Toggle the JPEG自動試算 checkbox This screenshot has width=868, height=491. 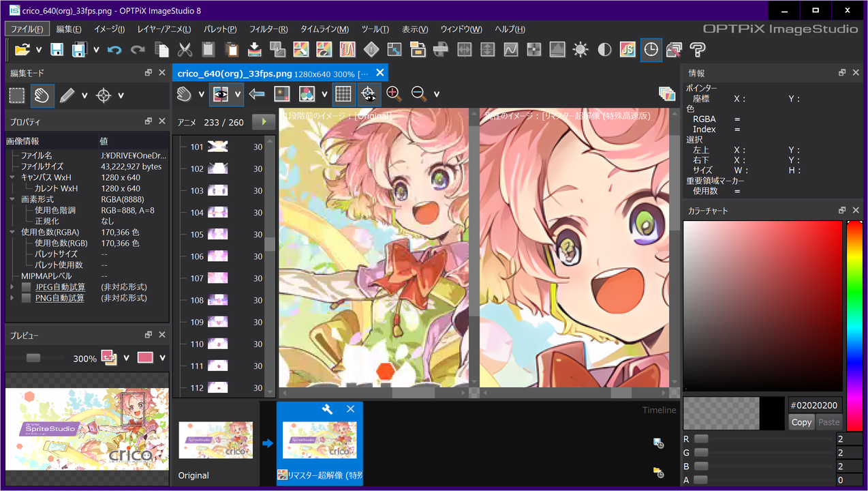[26, 287]
